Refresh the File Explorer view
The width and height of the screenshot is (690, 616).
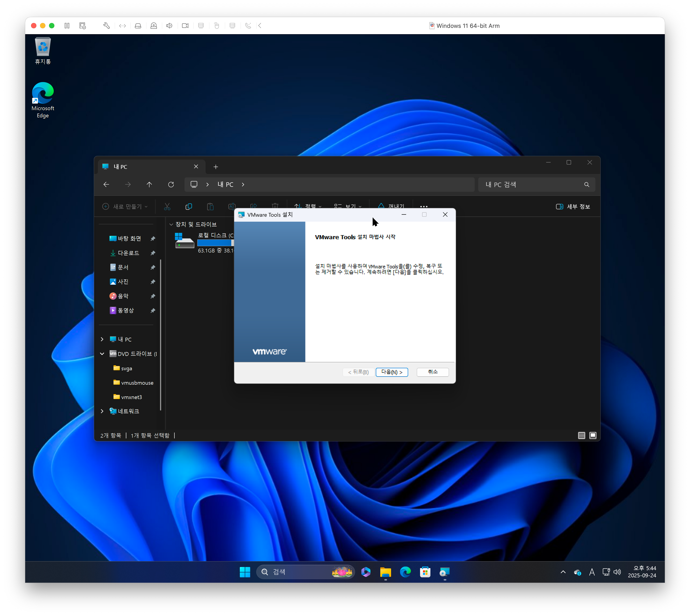tap(171, 184)
